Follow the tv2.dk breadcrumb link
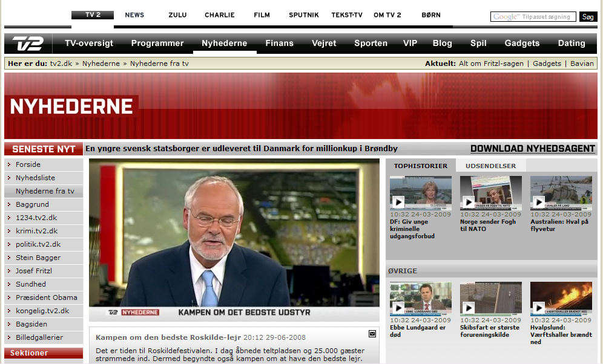The width and height of the screenshot is (603, 364). coord(61,63)
